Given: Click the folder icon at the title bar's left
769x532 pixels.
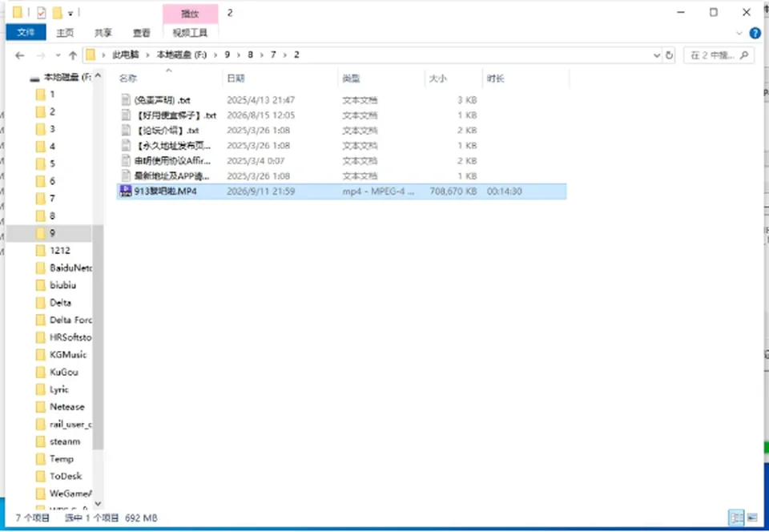Looking at the screenshot, I should [18, 12].
